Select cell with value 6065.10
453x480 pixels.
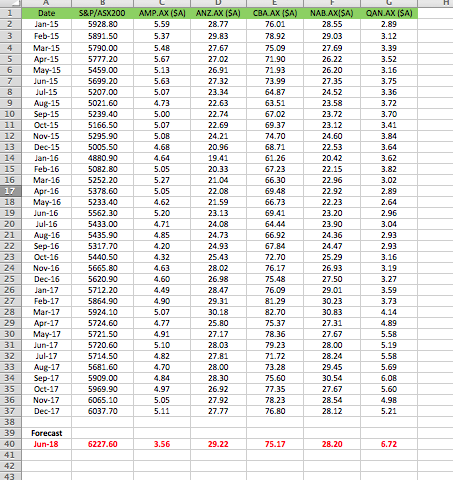tap(102, 400)
